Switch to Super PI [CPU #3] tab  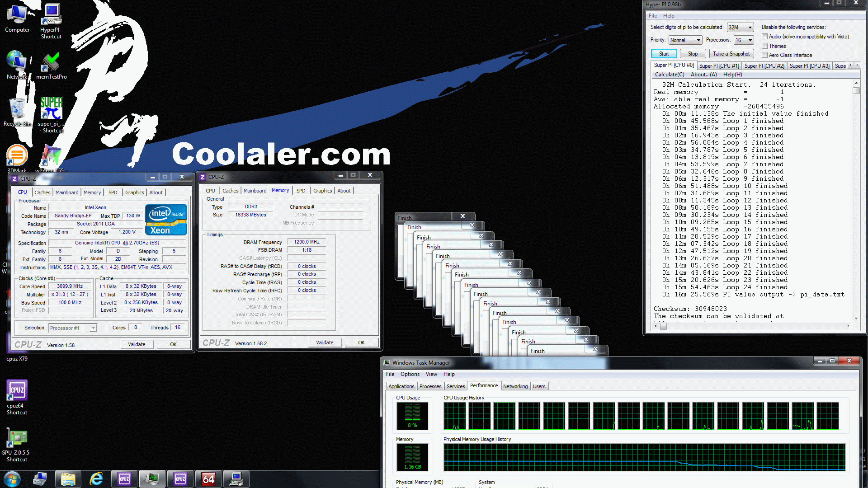[809, 66]
